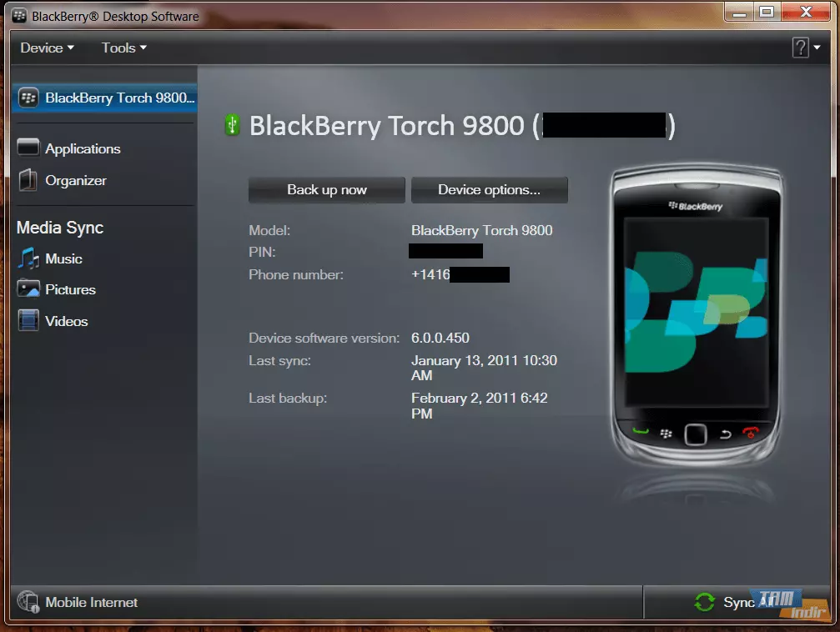Open the Tools dropdown menu
This screenshot has height=632, width=840.
123,48
